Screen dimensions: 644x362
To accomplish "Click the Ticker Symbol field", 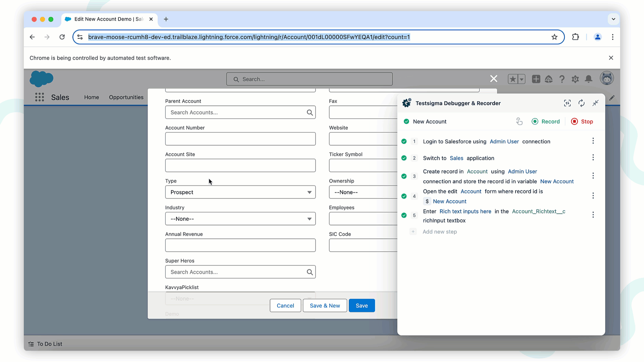I will (363, 166).
